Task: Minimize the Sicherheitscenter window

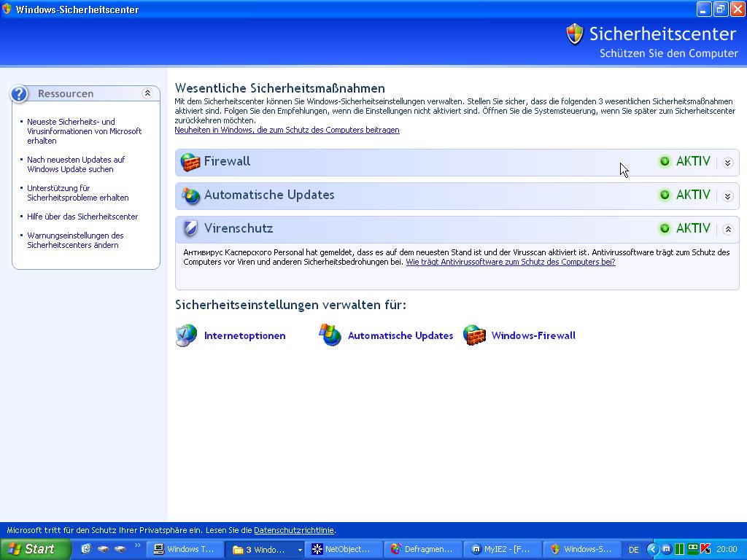Action: pos(704,9)
